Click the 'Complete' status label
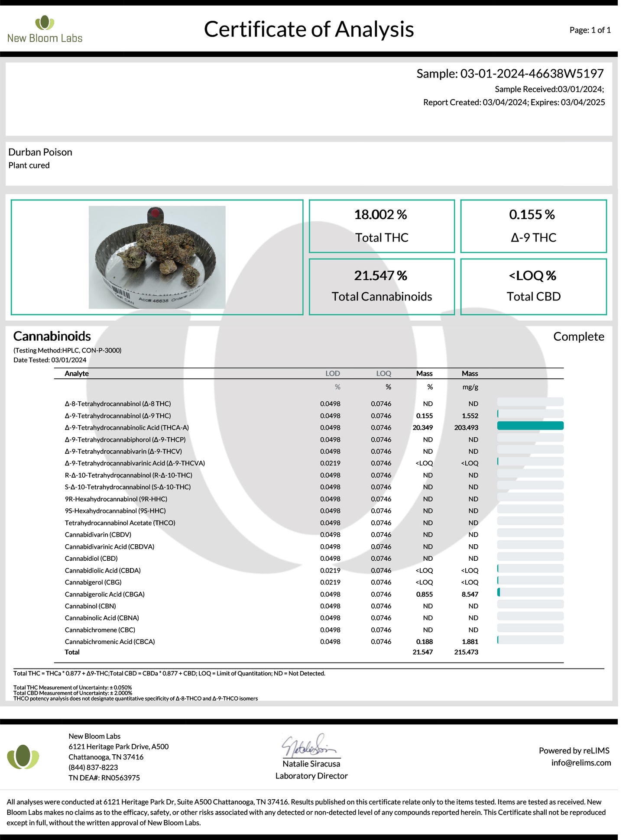Image resolution: width=626 pixels, height=840 pixels. click(x=579, y=336)
